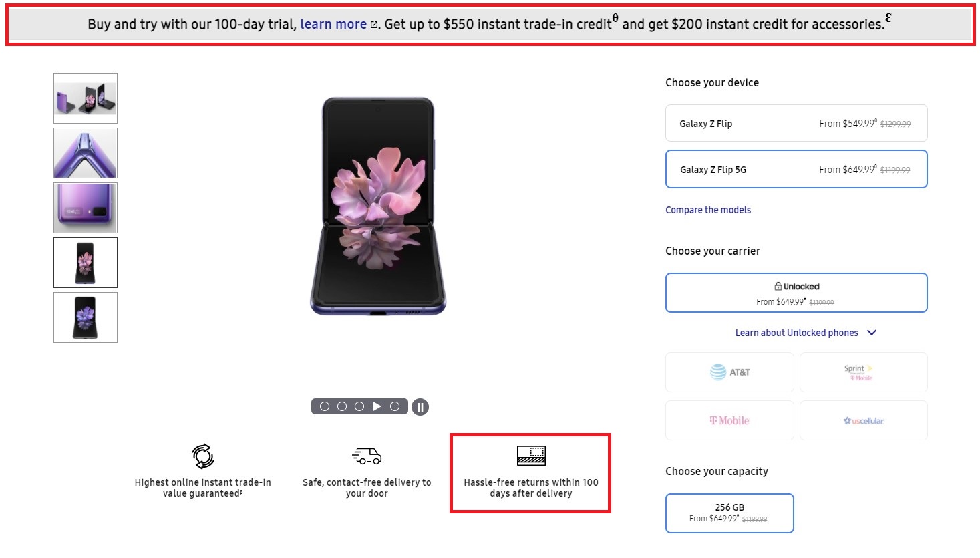Select the Galaxy Z Flip device option

point(796,123)
